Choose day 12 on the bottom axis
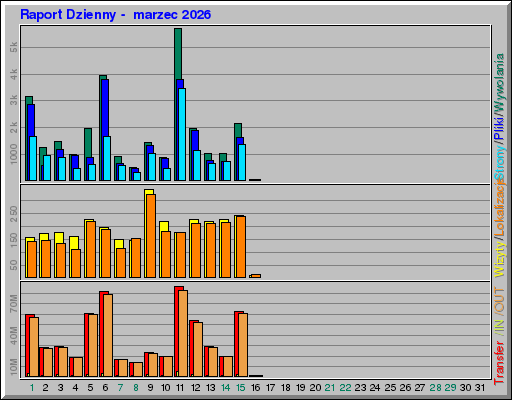 click(195, 388)
